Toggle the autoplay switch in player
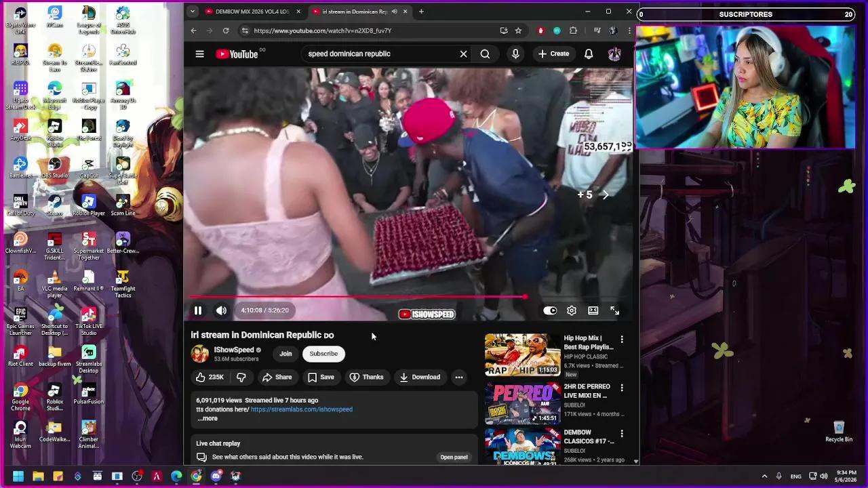868x488 pixels. pyautogui.click(x=550, y=310)
